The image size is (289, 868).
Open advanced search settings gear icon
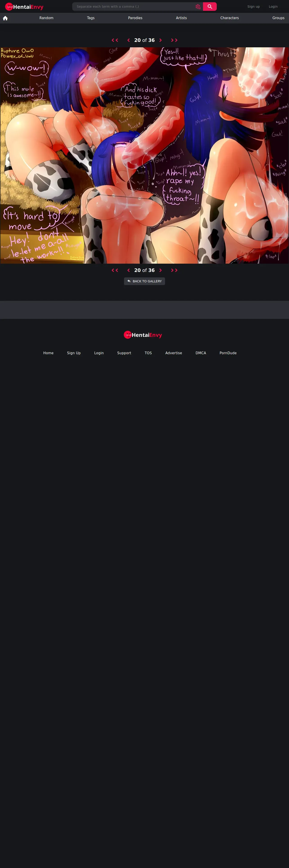tap(198, 7)
